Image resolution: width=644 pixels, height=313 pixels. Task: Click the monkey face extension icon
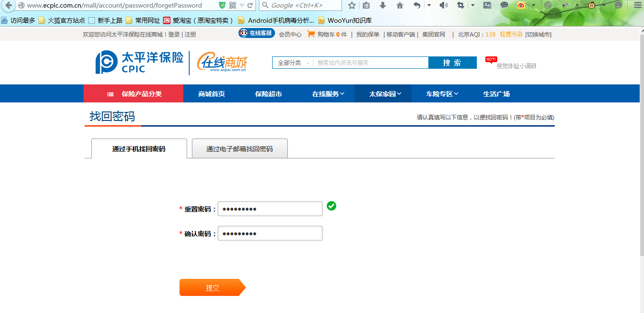tap(592, 5)
